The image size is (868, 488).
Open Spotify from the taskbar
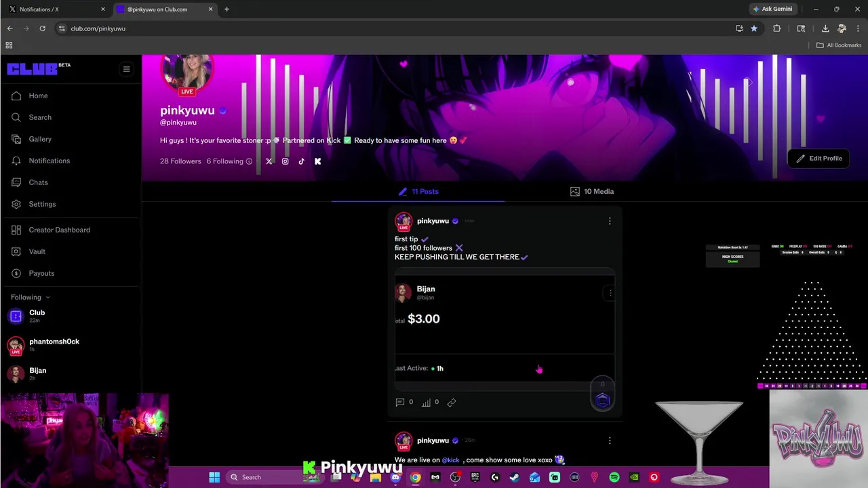[x=614, y=477]
